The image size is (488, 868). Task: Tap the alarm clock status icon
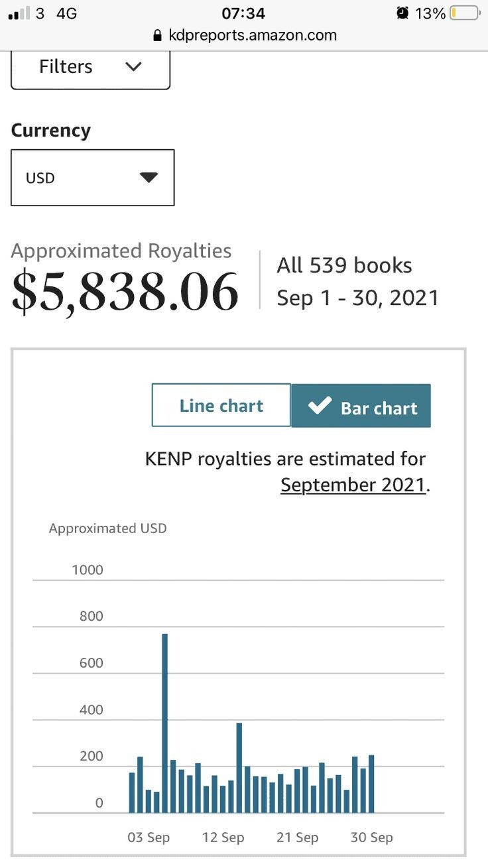[402, 13]
